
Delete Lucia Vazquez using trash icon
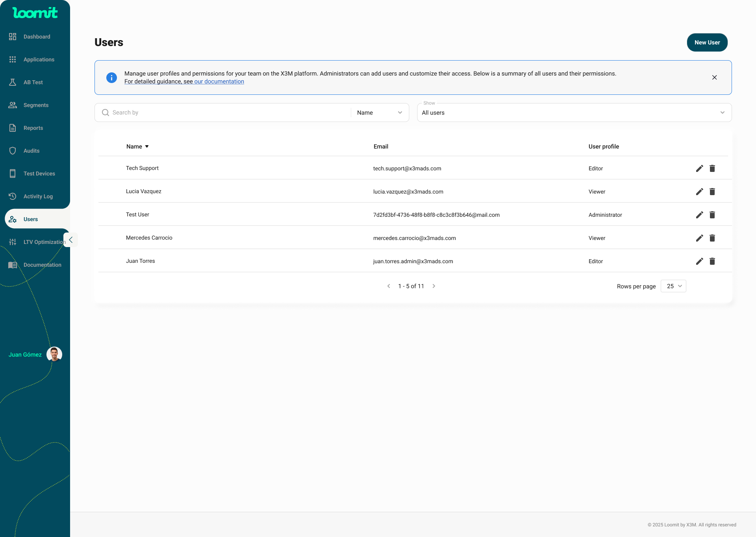[x=712, y=192]
